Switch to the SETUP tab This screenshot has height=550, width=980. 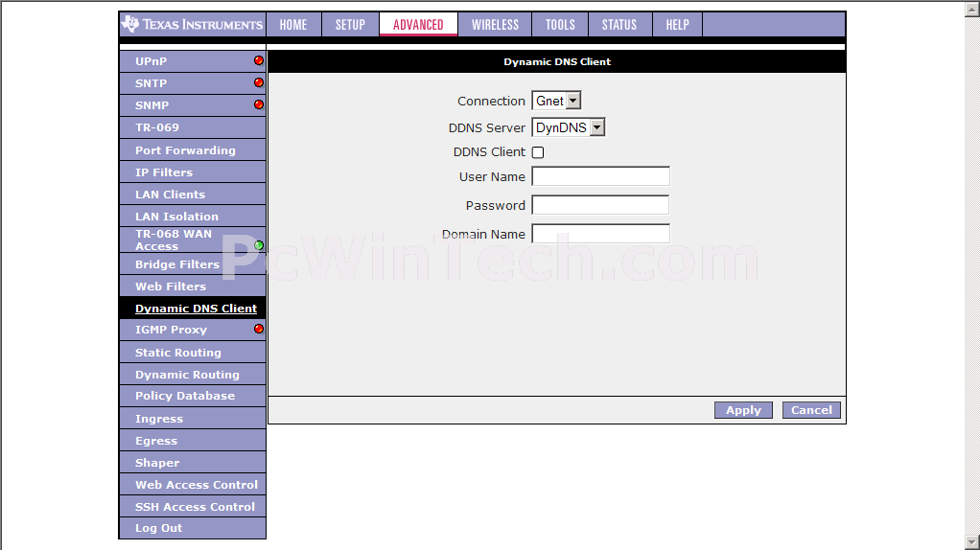pos(350,24)
